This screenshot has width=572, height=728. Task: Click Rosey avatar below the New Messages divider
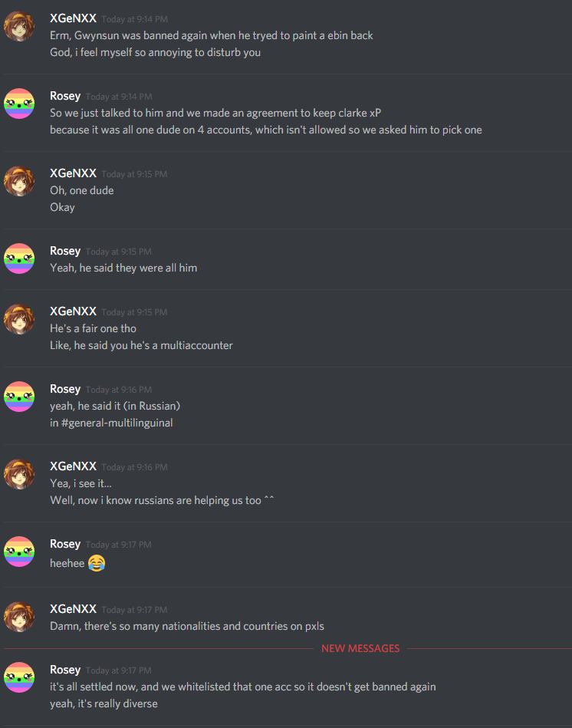point(19,677)
